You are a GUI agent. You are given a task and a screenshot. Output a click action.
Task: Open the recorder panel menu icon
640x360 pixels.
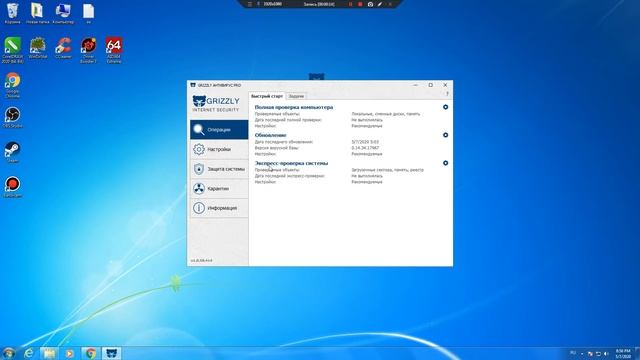click(x=250, y=4)
